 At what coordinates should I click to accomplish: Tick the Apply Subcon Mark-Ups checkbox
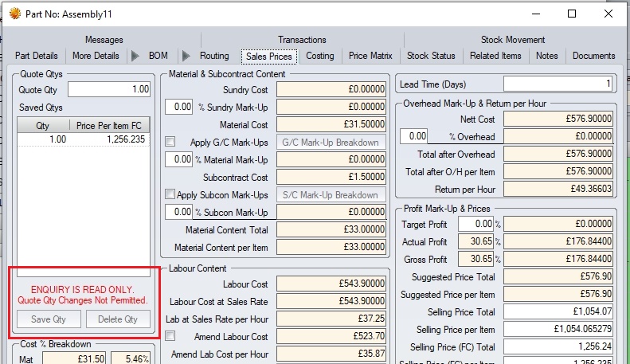tap(170, 194)
